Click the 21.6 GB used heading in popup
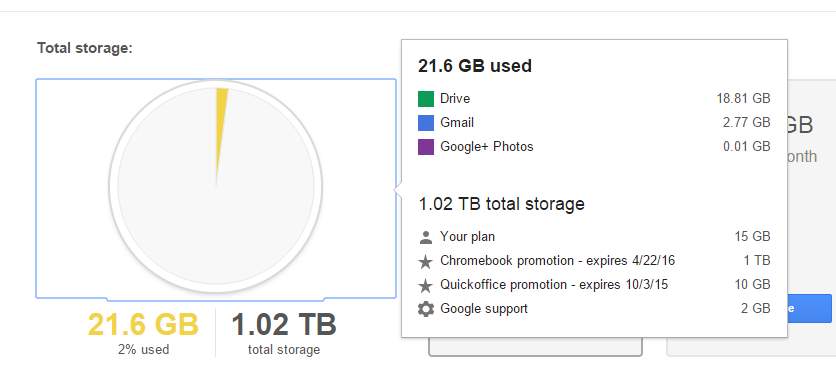Screen dimensions: 836x392 pyautogui.click(x=475, y=66)
